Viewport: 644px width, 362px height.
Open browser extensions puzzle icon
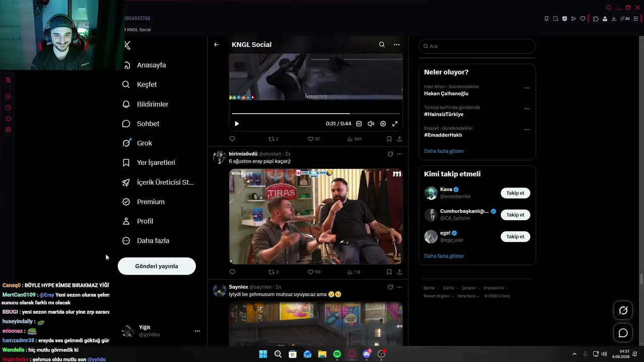tap(596, 19)
